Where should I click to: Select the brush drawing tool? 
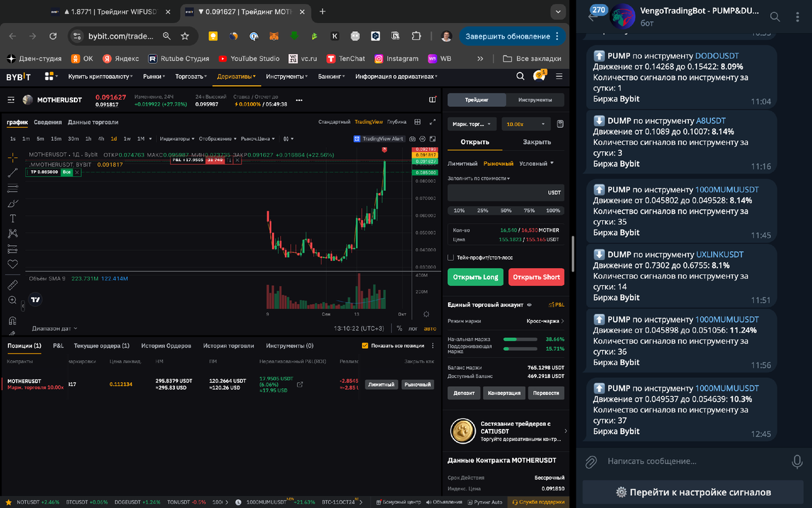[x=13, y=203]
